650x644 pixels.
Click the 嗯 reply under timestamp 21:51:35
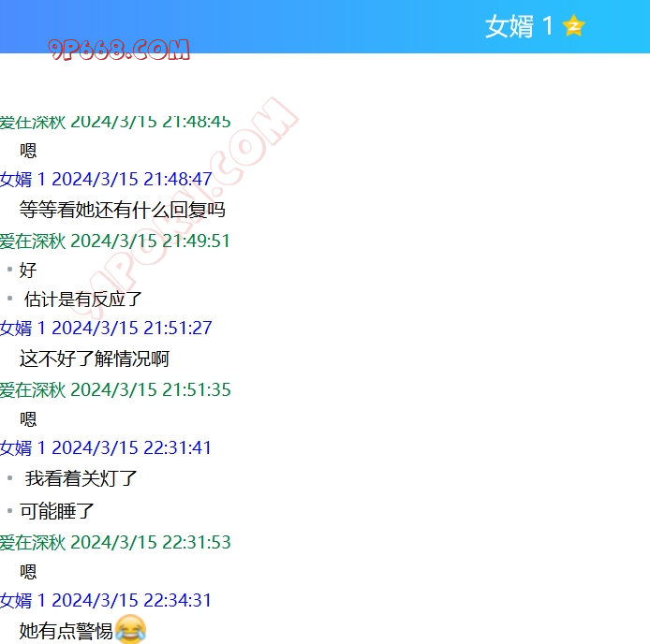click(x=28, y=419)
